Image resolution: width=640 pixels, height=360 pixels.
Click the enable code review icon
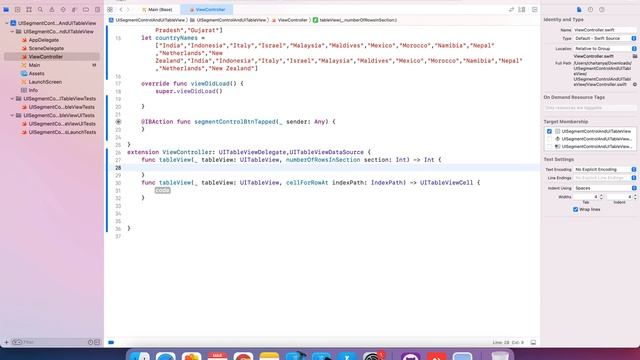[511, 9]
